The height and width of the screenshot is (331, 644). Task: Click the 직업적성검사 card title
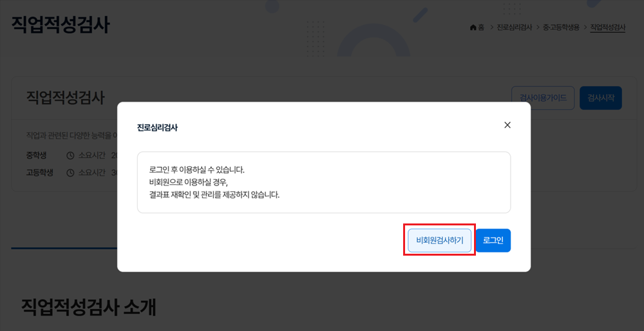[x=65, y=98]
